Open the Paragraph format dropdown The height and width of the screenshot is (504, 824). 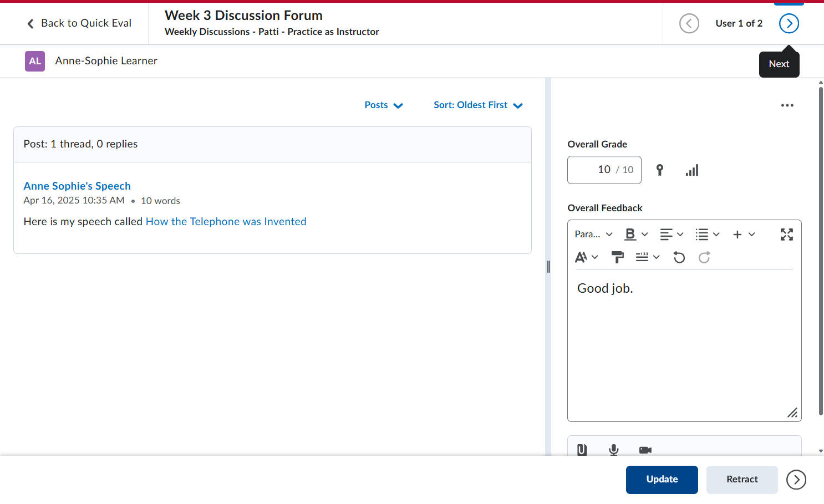coord(593,235)
